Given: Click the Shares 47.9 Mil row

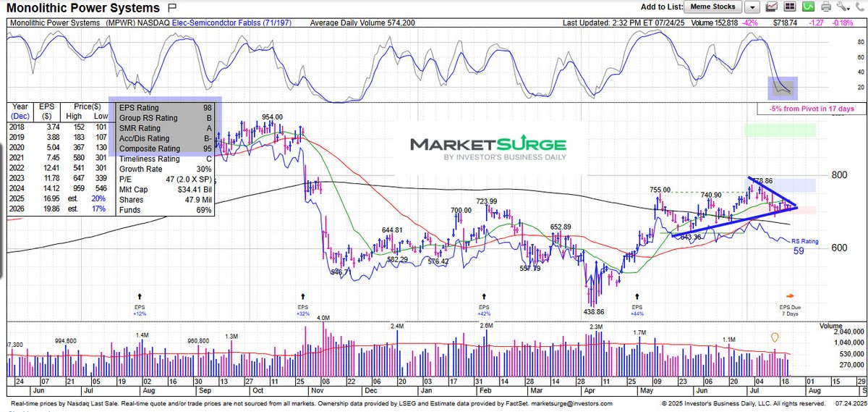Looking at the screenshot, I should 164,200.
